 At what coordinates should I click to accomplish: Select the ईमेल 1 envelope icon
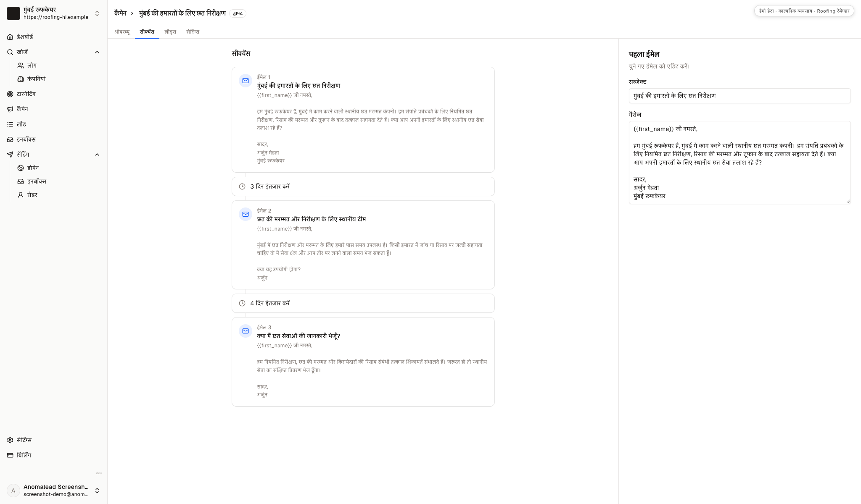click(x=246, y=81)
